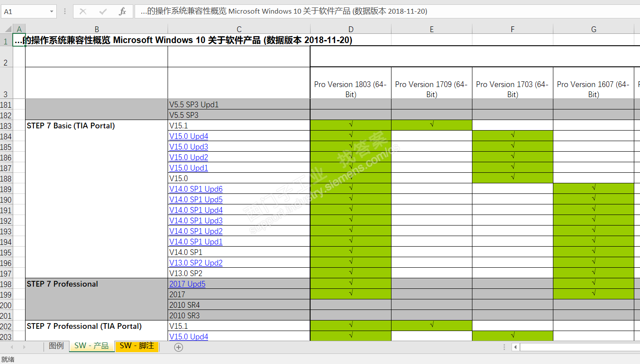The height and width of the screenshot is (364, 640).
Task: Click the green checkmark cell in row 188, column F
Action: coord(512,178)
